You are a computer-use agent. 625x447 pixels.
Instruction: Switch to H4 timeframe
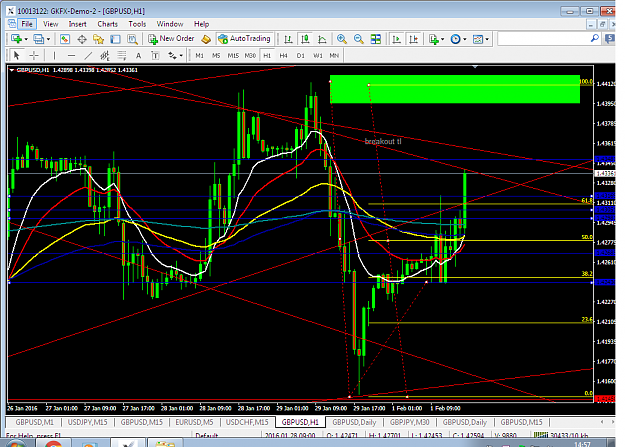[x=283, y=55]
